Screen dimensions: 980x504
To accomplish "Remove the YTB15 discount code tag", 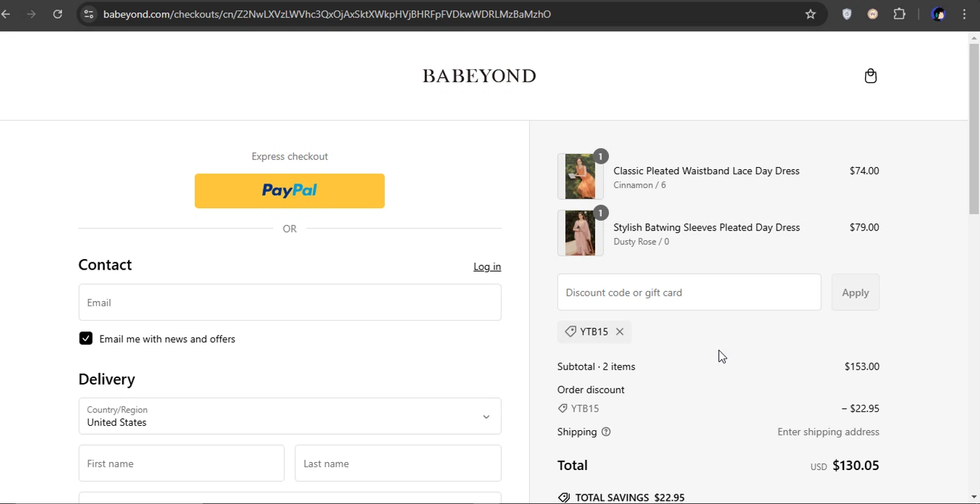I will [x=619, y=332].
